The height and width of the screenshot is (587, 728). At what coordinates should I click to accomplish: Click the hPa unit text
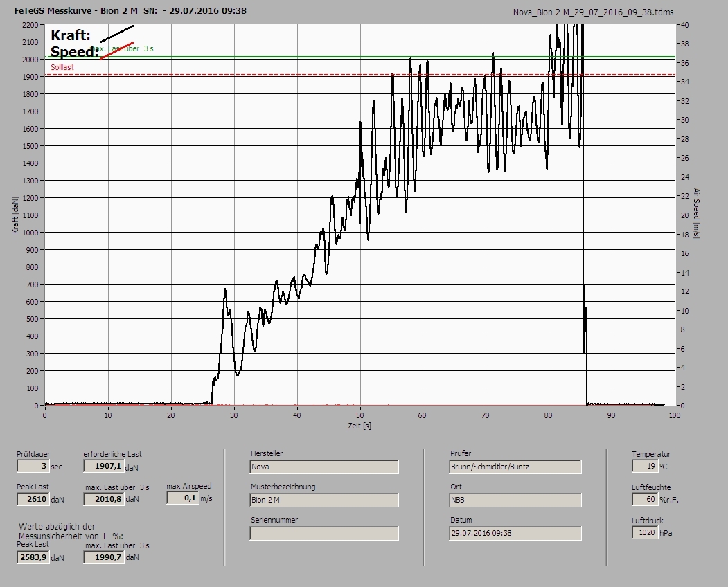coord(666,533)
